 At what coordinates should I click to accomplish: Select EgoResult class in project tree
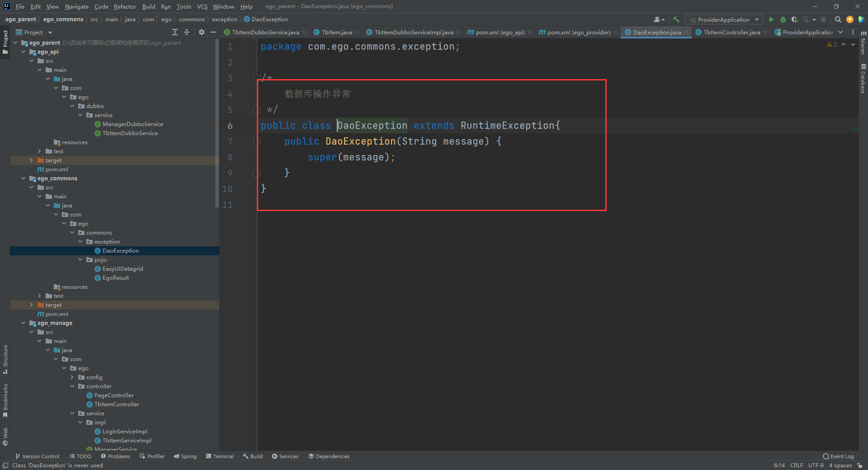(x=115, y=278)
